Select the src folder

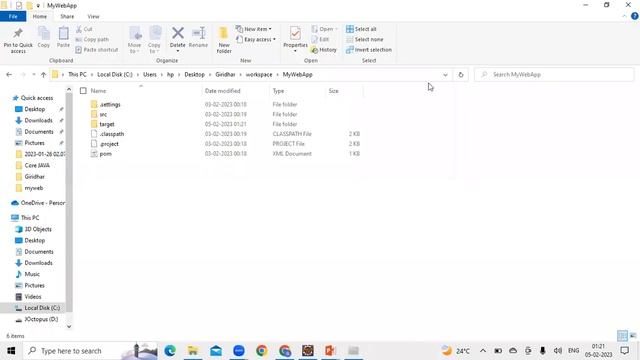click(103, 114)
